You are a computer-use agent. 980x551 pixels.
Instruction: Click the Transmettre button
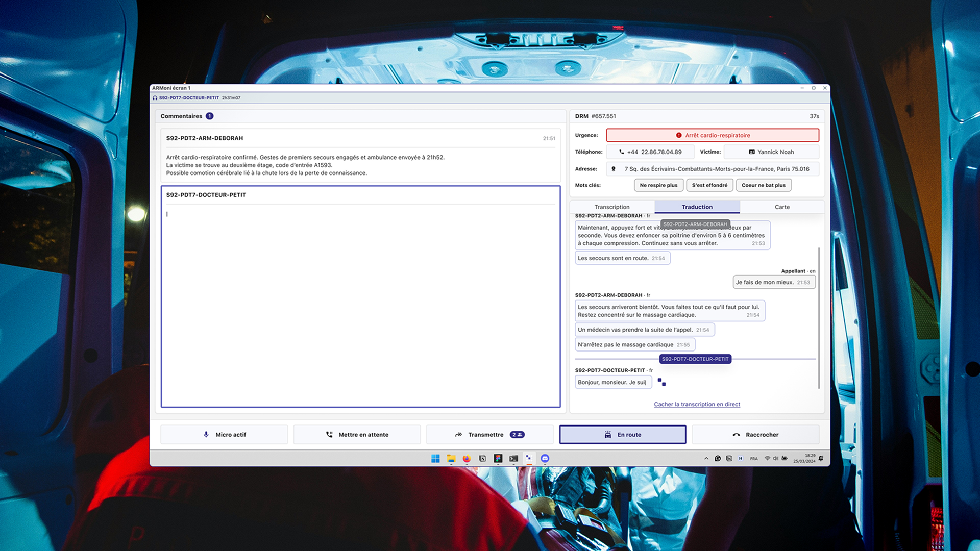coord(489,435)
